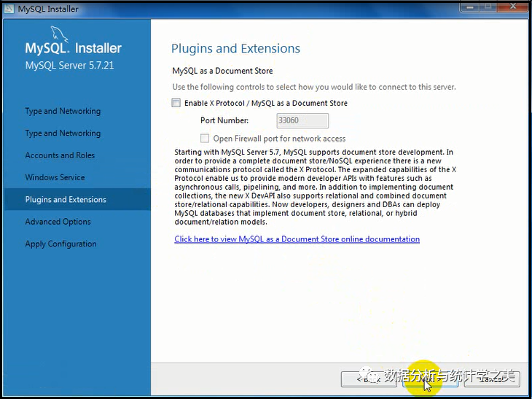Image resolution: width=532 pixels, height=399 pixels.
Task: Go to the topmost Type and Networking step
Action: [63, 111]
